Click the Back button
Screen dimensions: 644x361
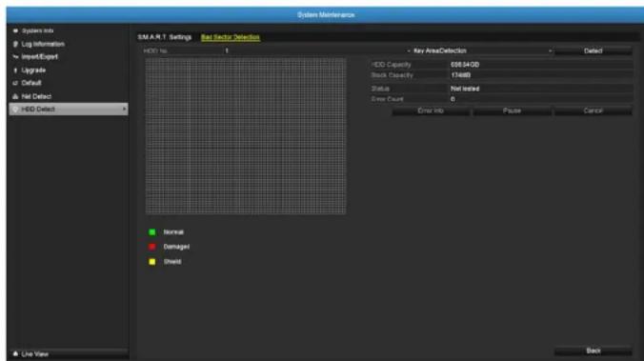594,351
